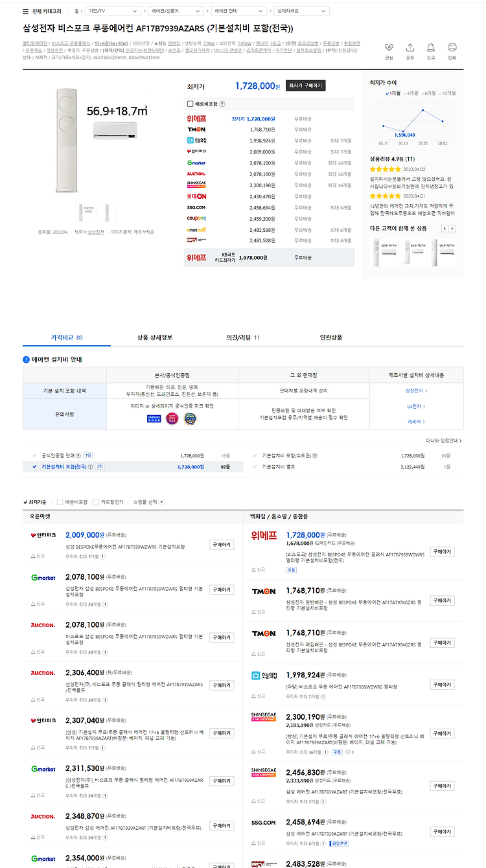
Task: Click 구매하기 for 인터파크 2,009,000원 listing
Action: (x=222, y=545)
